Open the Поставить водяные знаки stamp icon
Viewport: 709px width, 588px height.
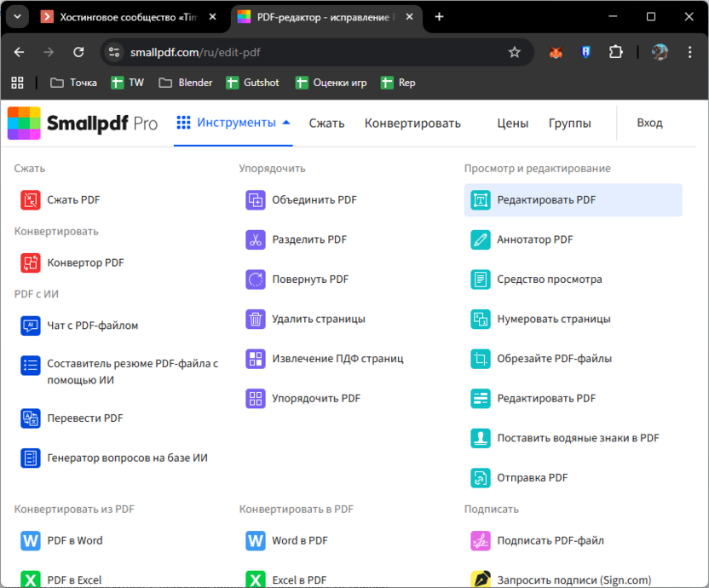(x=481, y=438)
